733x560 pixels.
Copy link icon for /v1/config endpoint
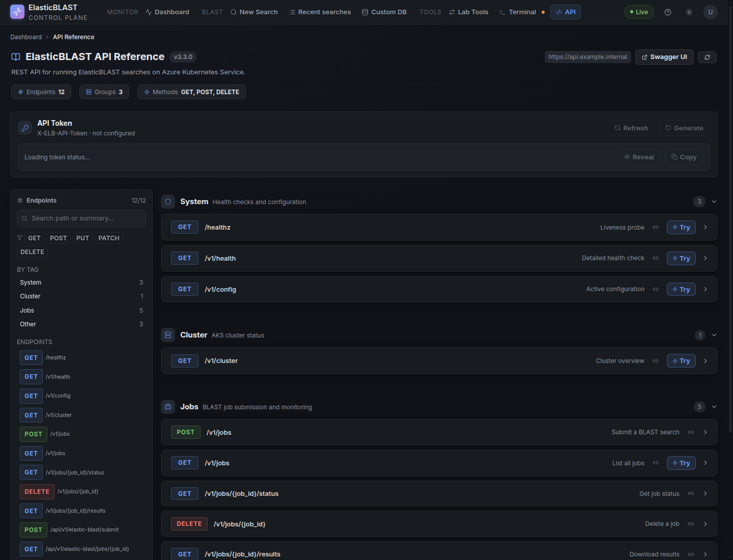[x=656, y=289]
